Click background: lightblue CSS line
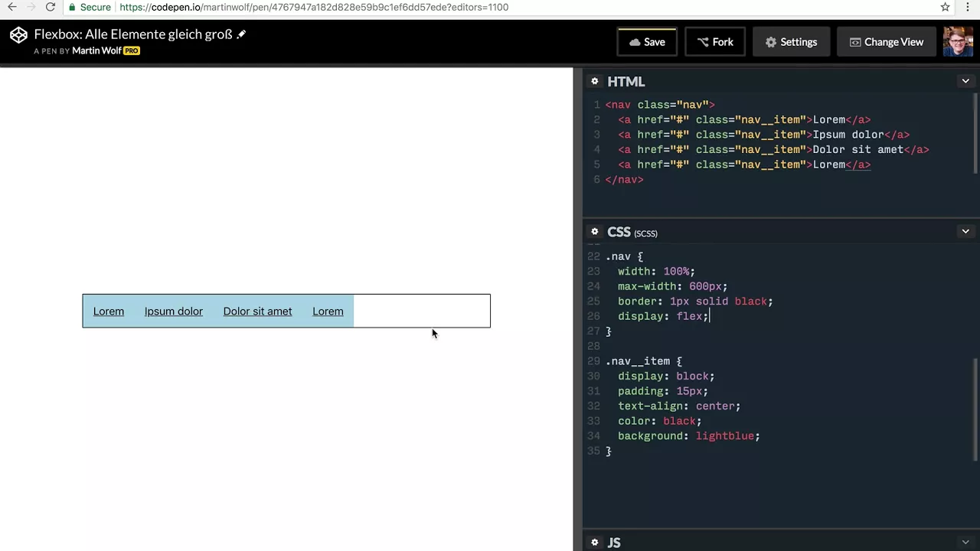 689,436
